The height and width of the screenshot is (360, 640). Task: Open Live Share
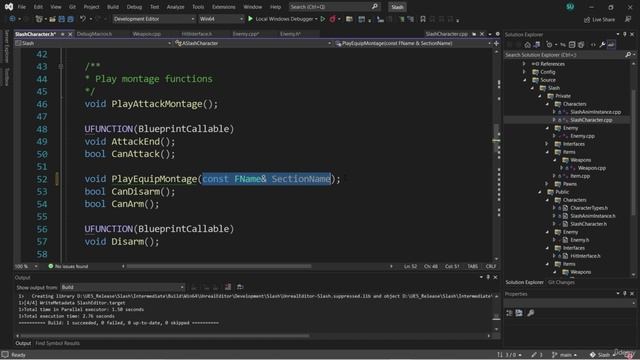click(x=599, y=19)
